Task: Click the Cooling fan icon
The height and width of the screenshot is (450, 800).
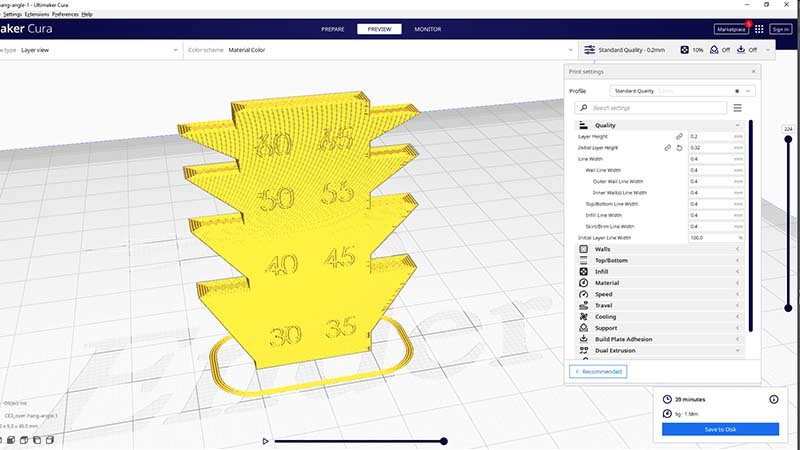Action: tap(584, 316)
